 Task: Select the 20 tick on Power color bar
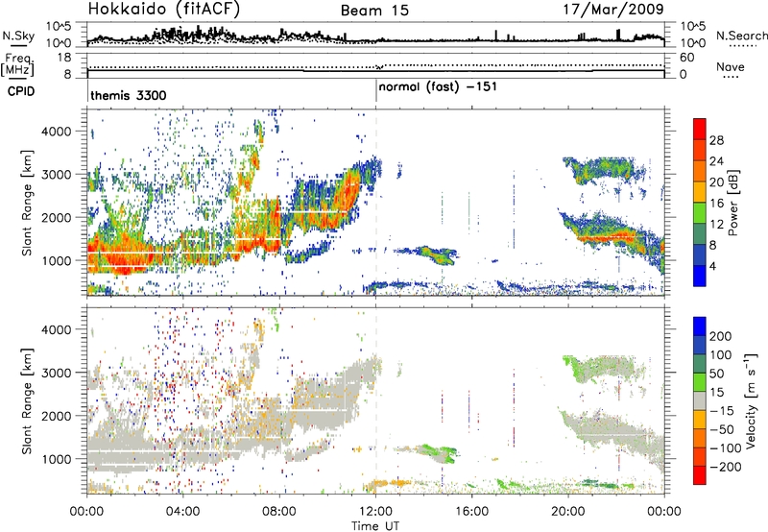[x=716, y=182]
